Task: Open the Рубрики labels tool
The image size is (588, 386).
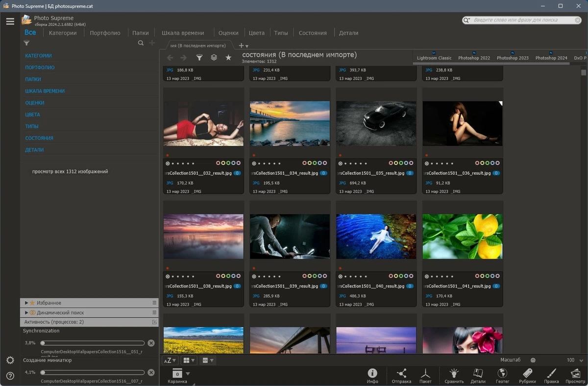Action: coord(527,376)
